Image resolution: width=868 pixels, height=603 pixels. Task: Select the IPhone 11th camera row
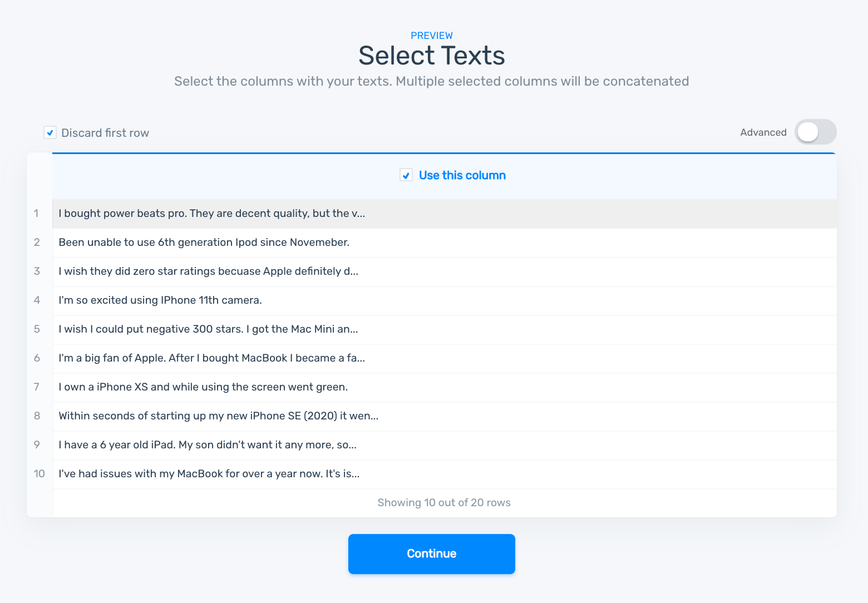point(160,300)
